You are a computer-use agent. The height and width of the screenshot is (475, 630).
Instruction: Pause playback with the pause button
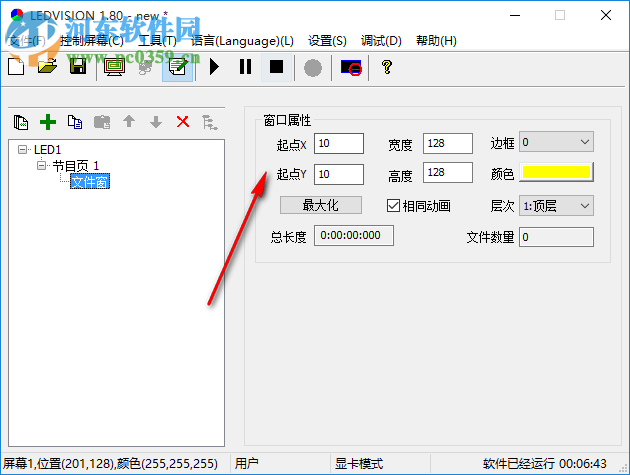click(x=245, y=67)
